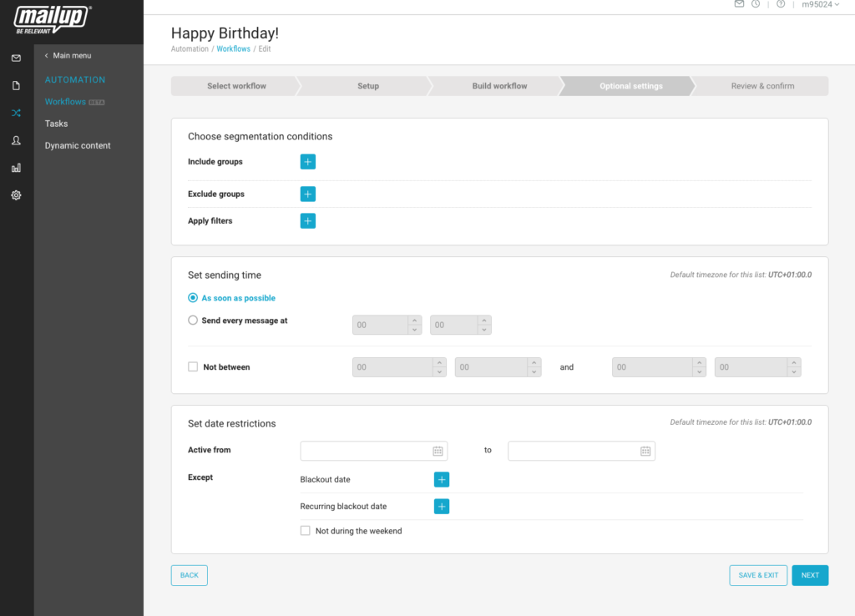
Task: Open the Settings gear icon in sidebar
Action: 16,195
